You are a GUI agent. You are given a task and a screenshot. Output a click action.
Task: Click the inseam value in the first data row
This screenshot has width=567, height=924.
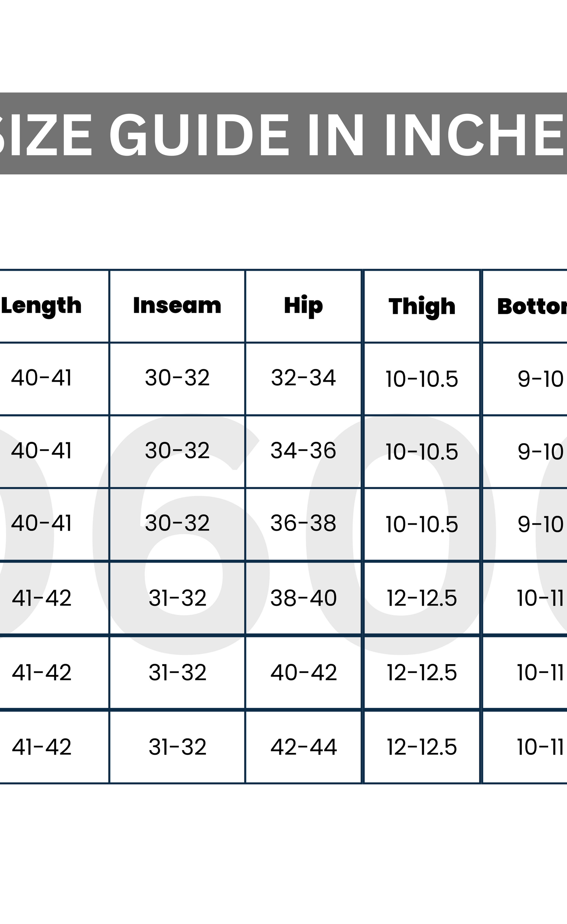(177, 378)
